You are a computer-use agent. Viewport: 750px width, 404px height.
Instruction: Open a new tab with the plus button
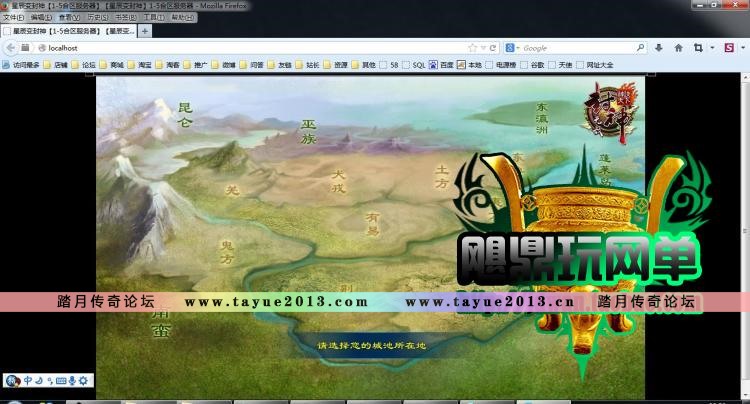point(144,31)
